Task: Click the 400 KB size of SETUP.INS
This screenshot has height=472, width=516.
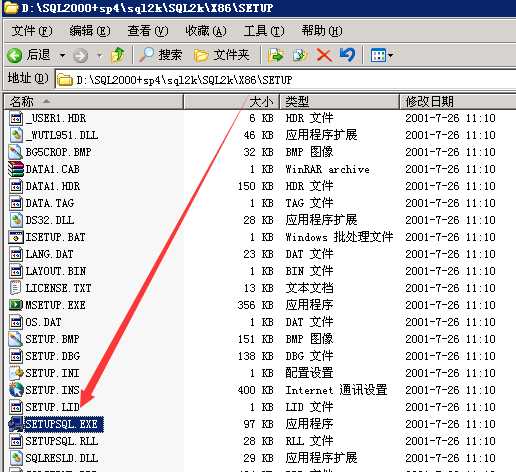Action: [256, 390]
